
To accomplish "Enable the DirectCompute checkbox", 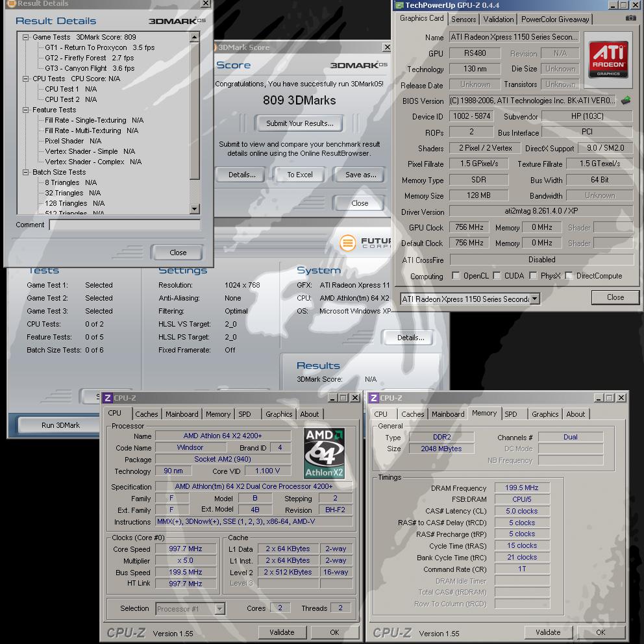I will [569, 275].
